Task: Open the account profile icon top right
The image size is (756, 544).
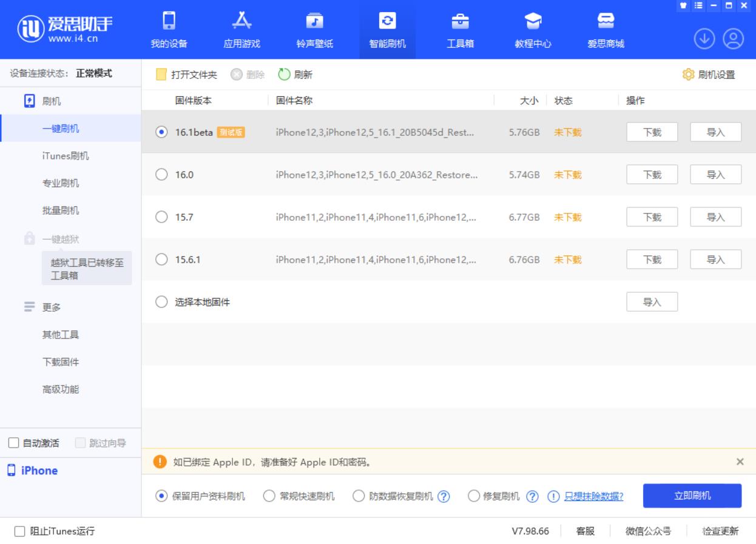Action: point(734,38)
